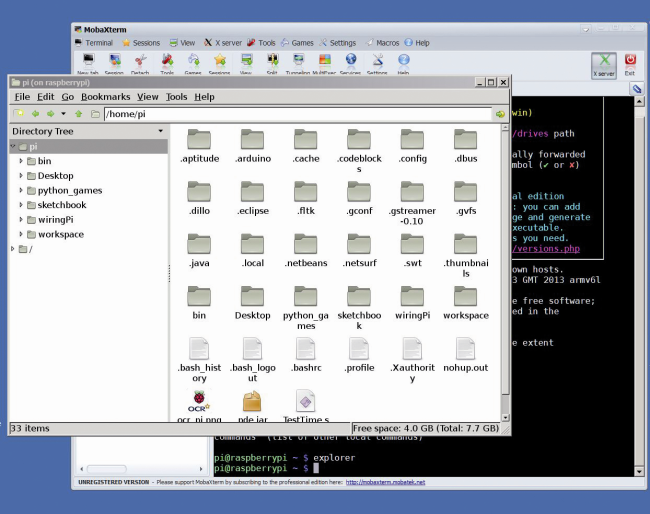650x514 pixels.
Task: Open the Directory Tree side pane dropdown
Action: (x=160, y=131)
